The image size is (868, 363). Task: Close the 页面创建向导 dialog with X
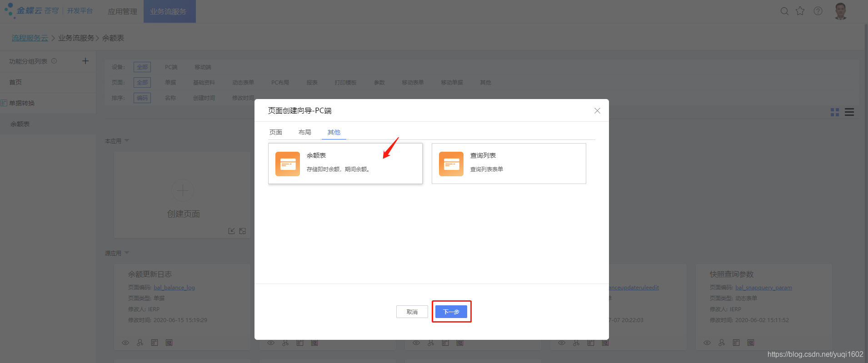tap(597, 111)
